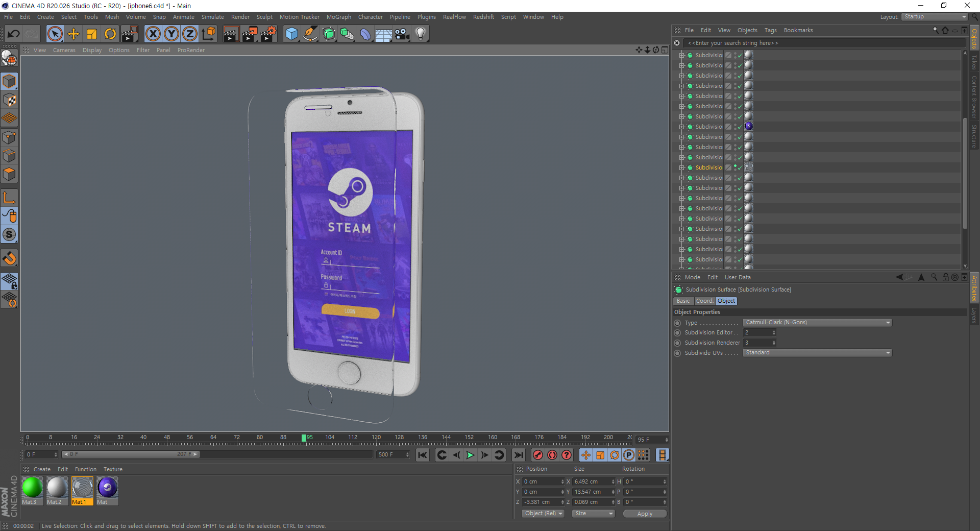Toggle Subdivision Renderer animation radio dot
Screen dimensions: 980x531
(677, 343)
